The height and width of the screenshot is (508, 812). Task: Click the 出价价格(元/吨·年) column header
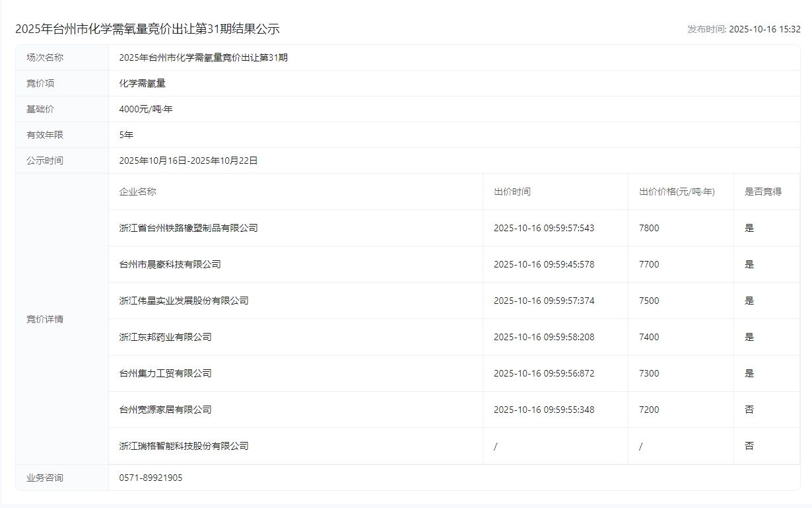(x=677, y=192)
